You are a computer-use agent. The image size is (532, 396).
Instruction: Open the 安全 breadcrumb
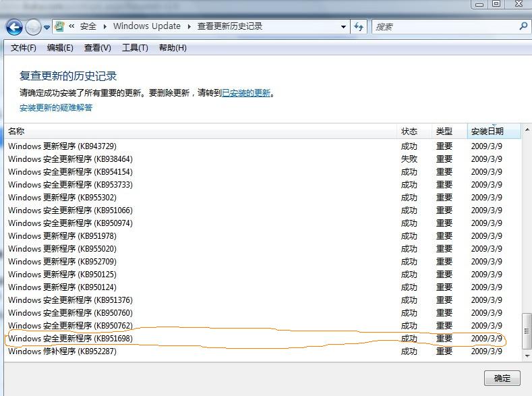point(88,26)
